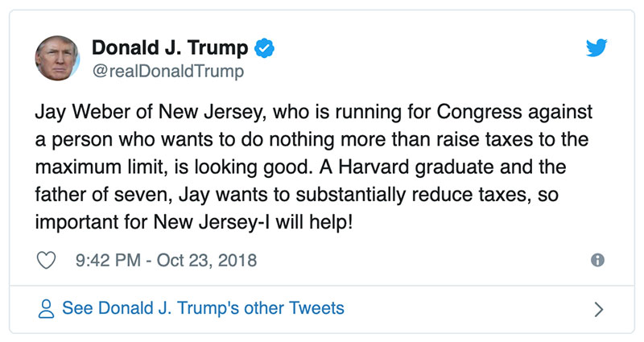Click the 9:42 PM tweet time

[106, 260]
